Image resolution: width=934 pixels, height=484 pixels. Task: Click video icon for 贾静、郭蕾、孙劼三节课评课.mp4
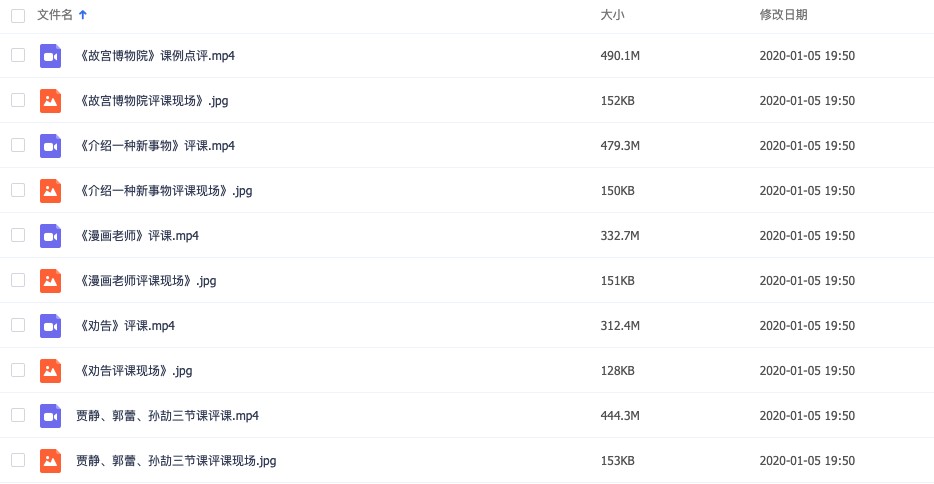(50, 415)
